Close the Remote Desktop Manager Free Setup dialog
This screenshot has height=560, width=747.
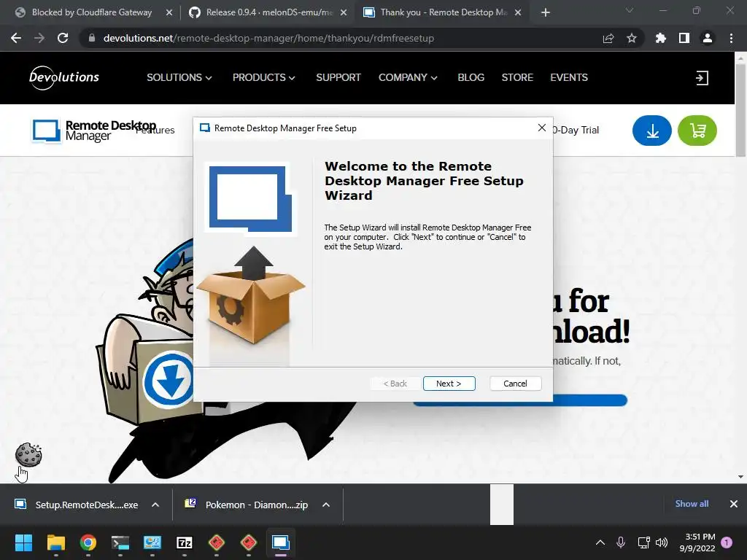coord(542,128)
